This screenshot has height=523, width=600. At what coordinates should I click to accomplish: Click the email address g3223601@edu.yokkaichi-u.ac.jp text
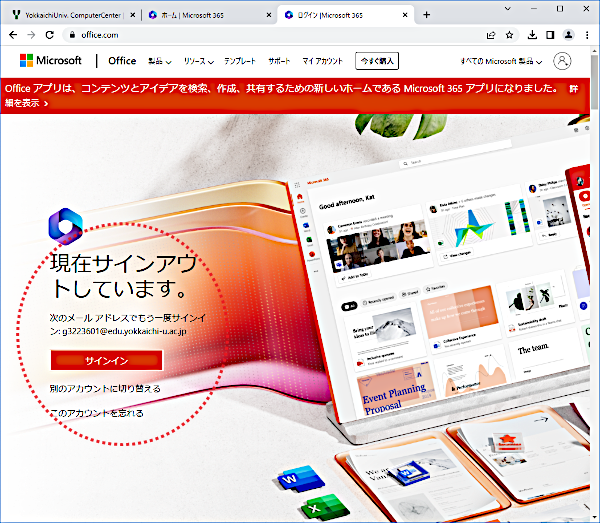tap(124, 331)
